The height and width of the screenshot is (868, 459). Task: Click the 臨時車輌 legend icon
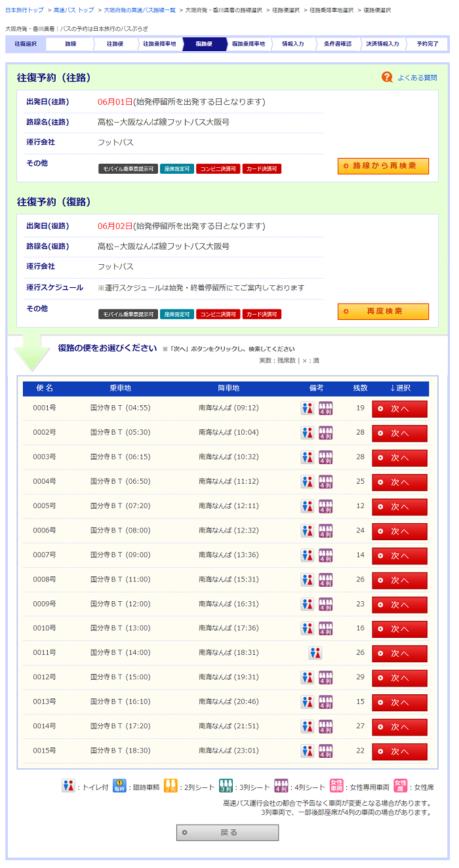click(x=119, y=786)
